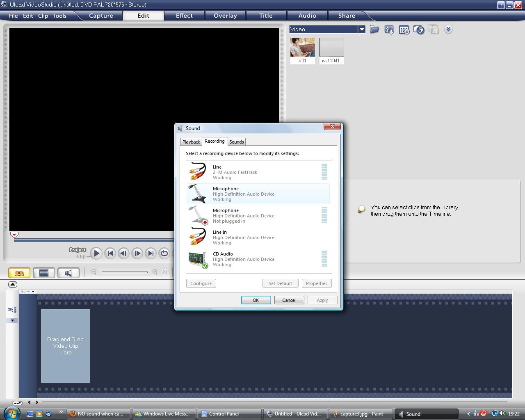Viewport: 525px width, 420px height.
Task: Switch to Audio View
Action: click(68, 273)
